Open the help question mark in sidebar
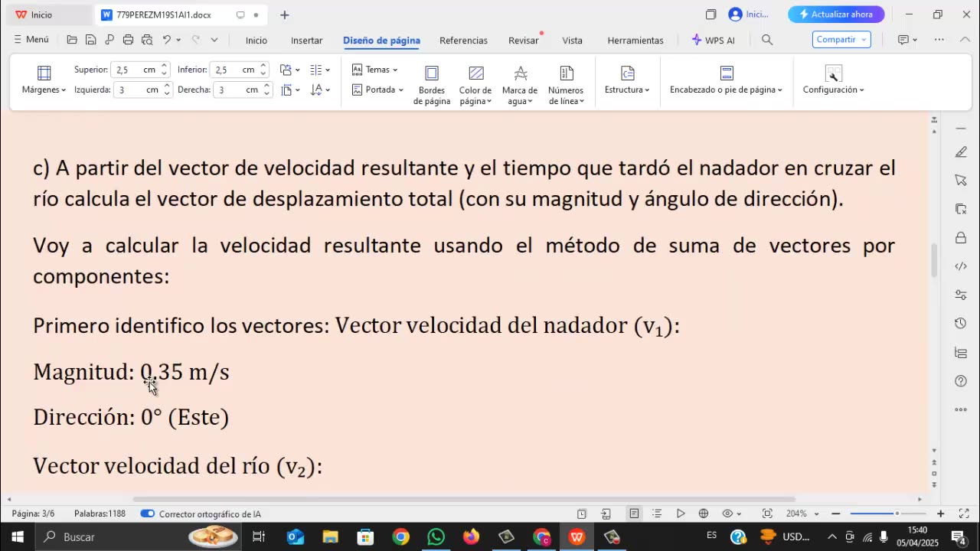This screenshot has height=551, width=980. 961,380
